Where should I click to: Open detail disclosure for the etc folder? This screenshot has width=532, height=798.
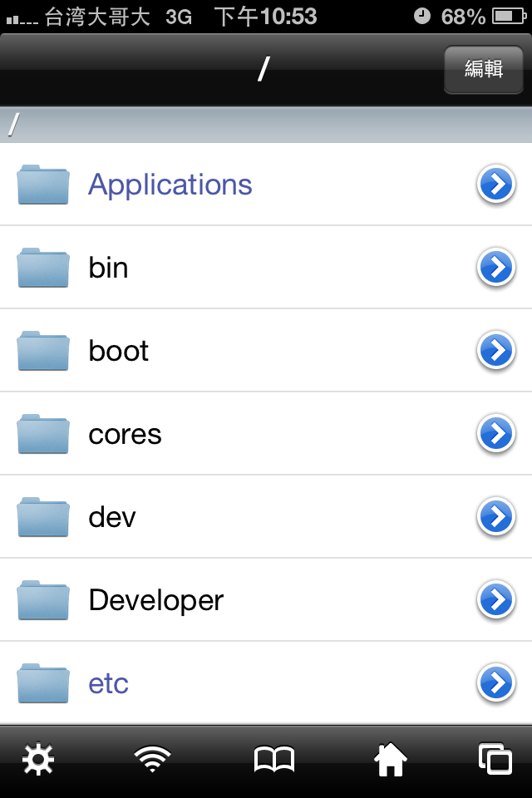tap(496, 683)
